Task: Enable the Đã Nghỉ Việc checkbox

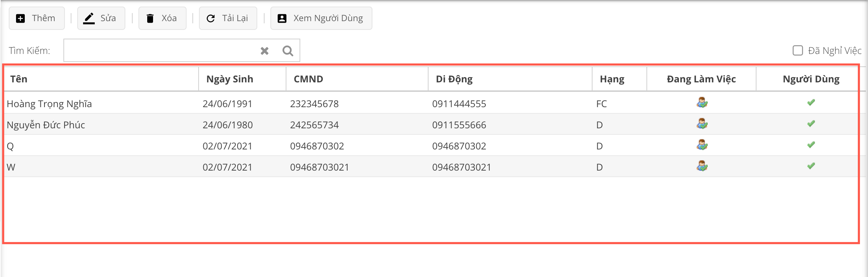Action: [798, 50]
